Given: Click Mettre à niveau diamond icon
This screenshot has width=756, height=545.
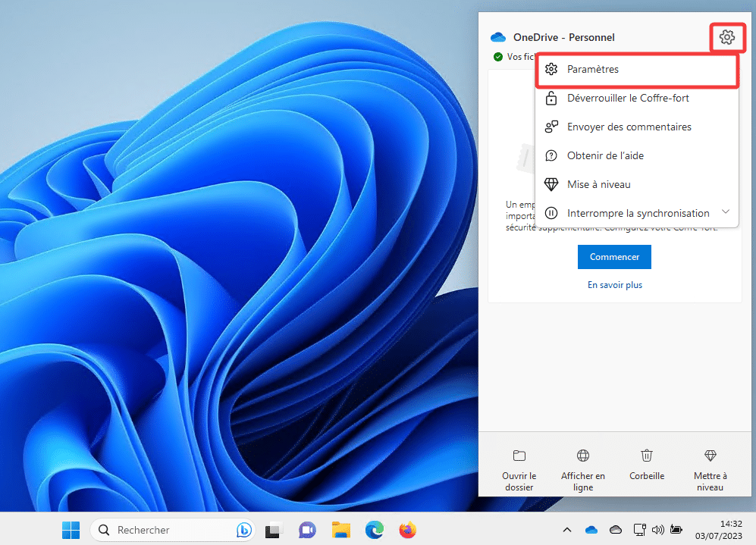Looking at the screenshot, I should point(710,456).
